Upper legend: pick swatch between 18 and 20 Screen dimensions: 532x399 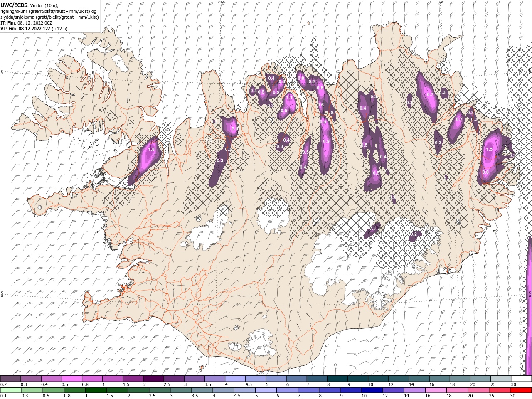pyautogui.click(x=460, y=379)
